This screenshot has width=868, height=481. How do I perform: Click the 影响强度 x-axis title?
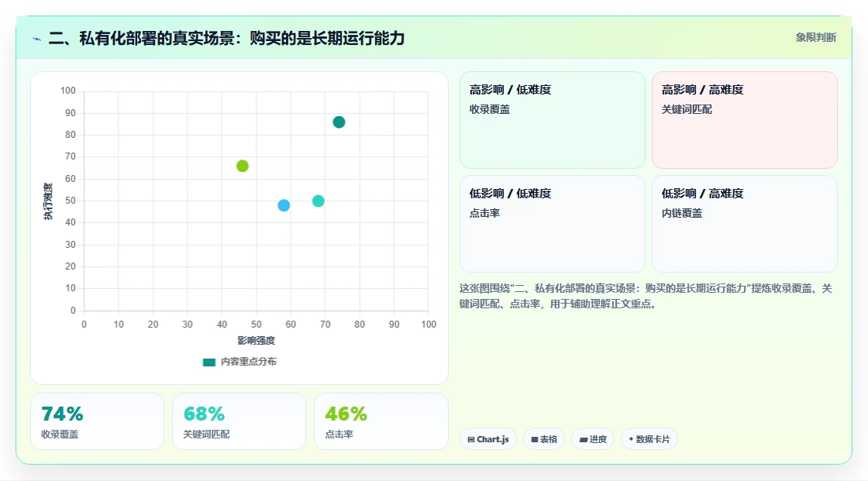[257, 340]
